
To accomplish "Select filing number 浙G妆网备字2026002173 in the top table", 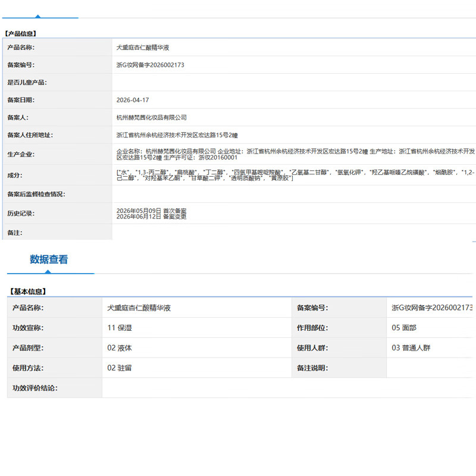I will click(151, 65).
